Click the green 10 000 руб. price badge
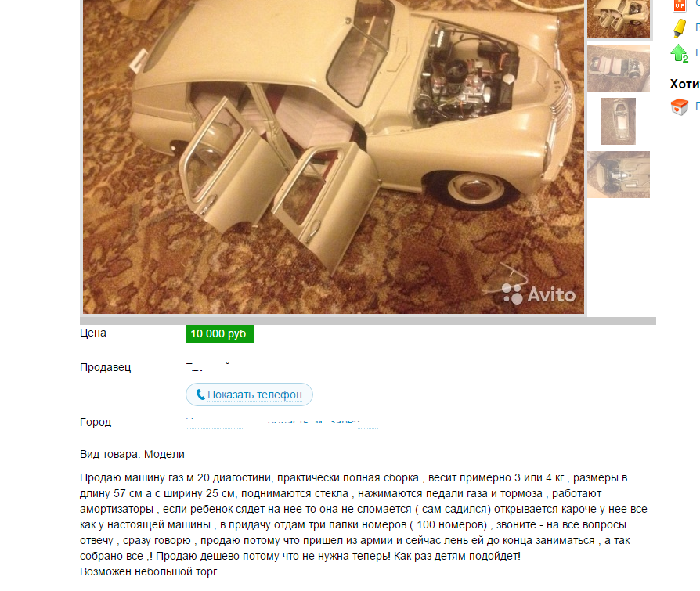This screenshot has width=700, height=591. 220,334
